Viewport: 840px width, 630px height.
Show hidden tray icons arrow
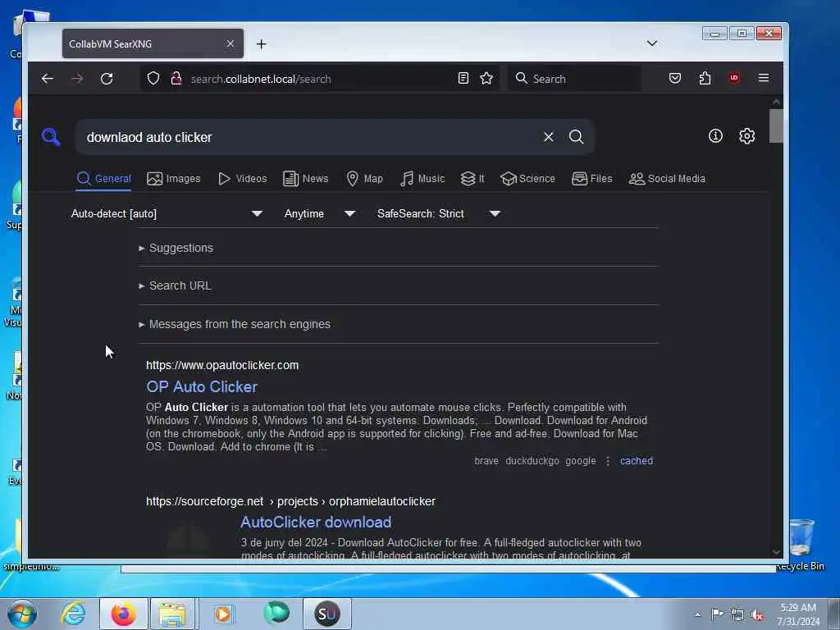(697, 615)
